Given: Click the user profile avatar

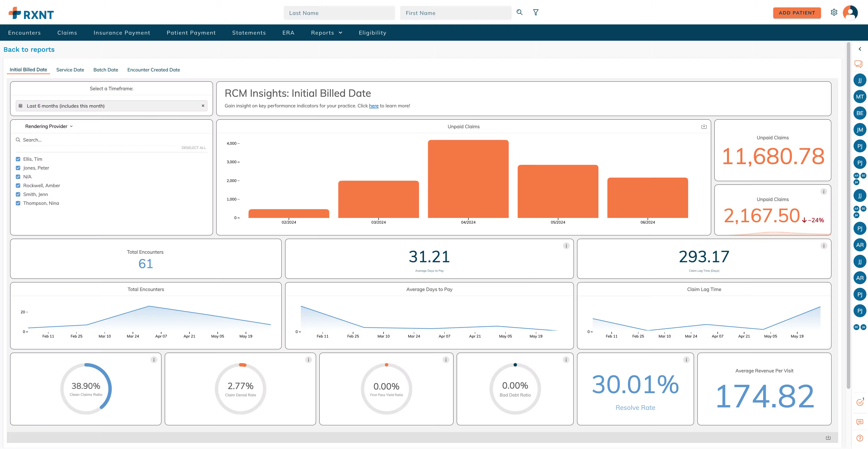Looking at the screenshot, I should click(x=850, y=13).
